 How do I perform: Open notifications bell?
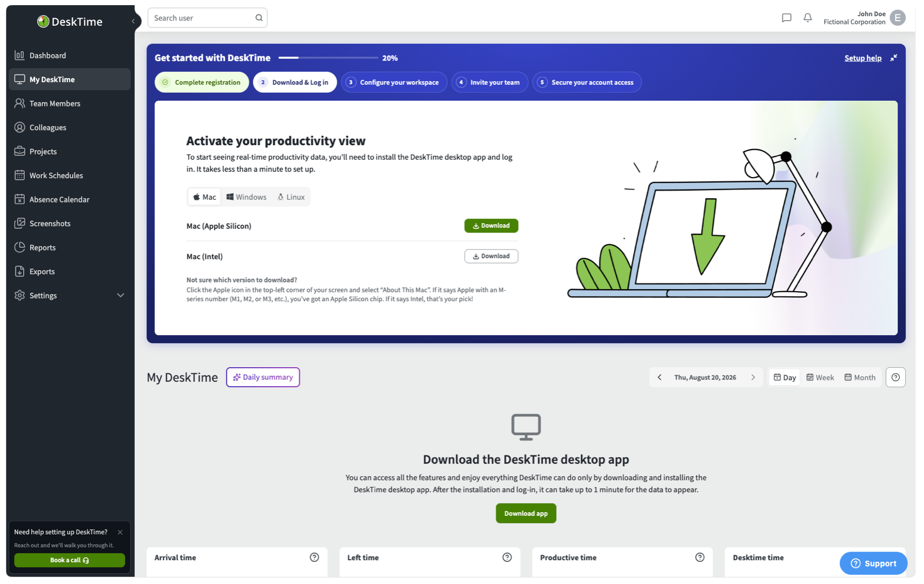point(807,18)
